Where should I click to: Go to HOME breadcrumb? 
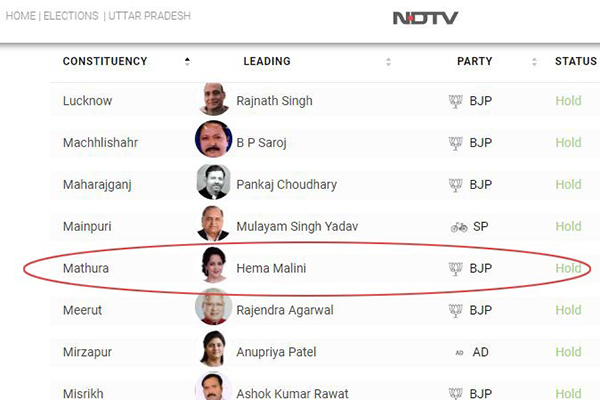(x=21, y=16)
